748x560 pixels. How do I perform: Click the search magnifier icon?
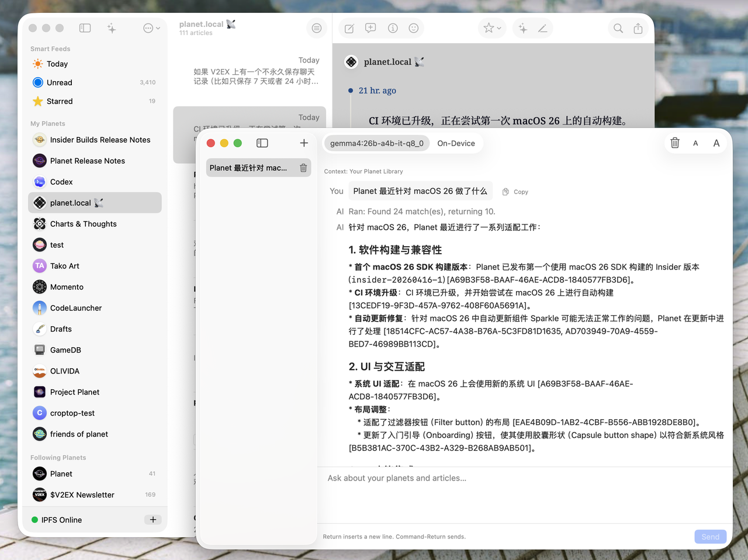(618, 29)
